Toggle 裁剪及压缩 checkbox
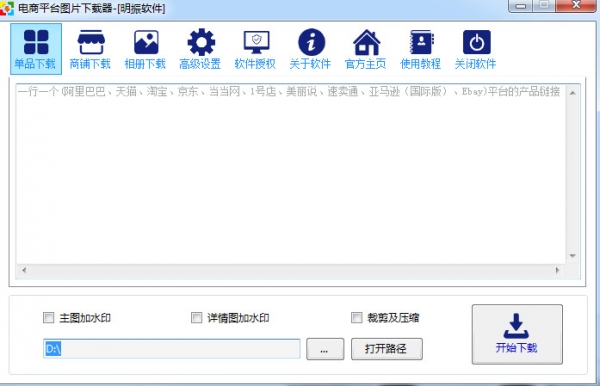This screenshot has height=386, width=600. [x=357, y=318]
